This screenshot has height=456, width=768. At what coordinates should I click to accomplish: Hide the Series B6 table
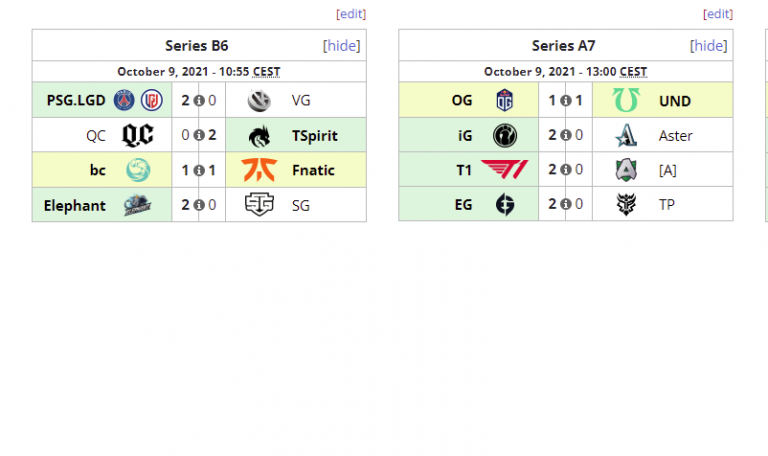click(342, 45)
